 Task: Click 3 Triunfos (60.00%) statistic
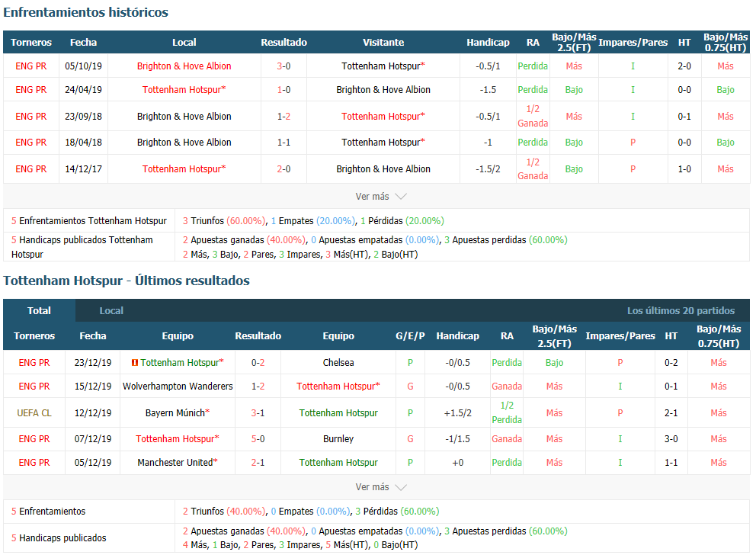click(x=224, y=221)
